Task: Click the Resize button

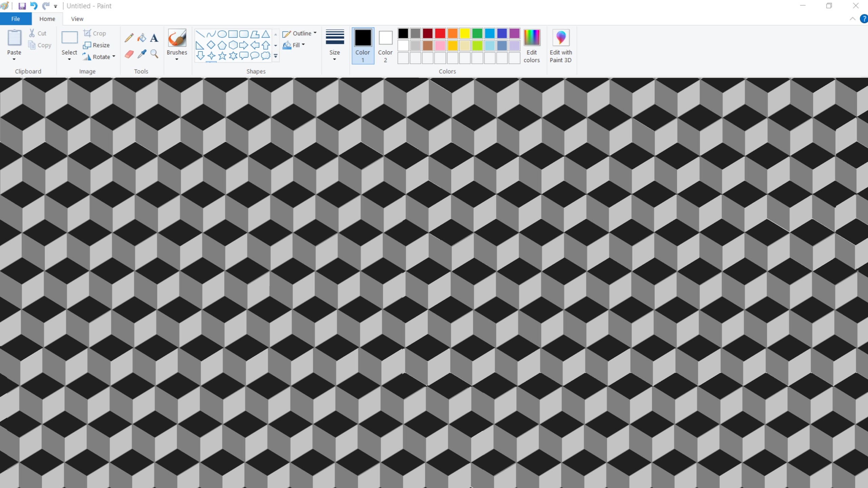Action: [97, 45]
